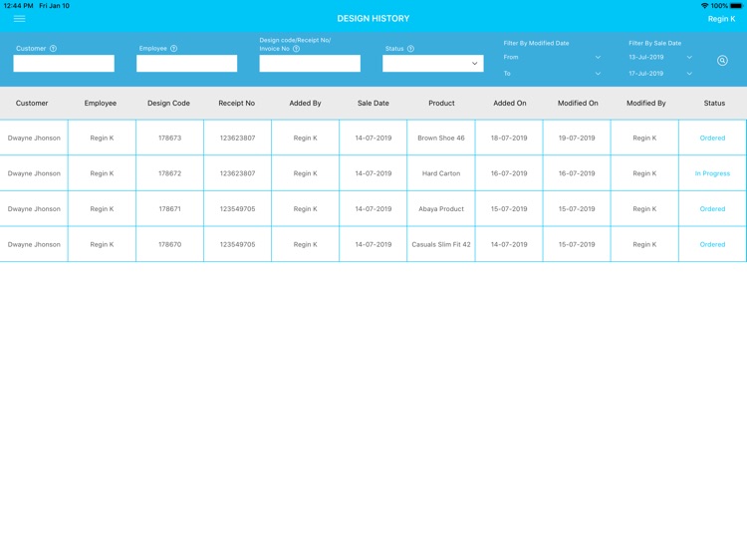
Task: Select design code 178673 cell
Action: pyautogui.click(x=169, y=138)
